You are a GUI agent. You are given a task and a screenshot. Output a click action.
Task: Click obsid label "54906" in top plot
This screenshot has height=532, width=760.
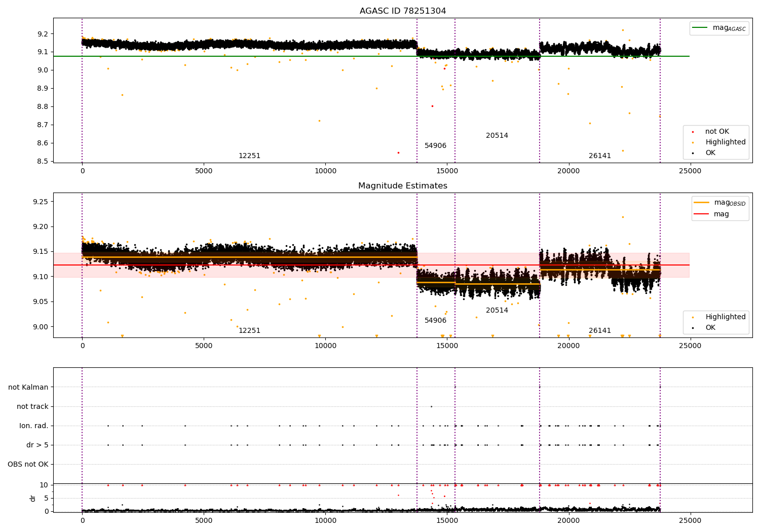click(x=436, y=146)
